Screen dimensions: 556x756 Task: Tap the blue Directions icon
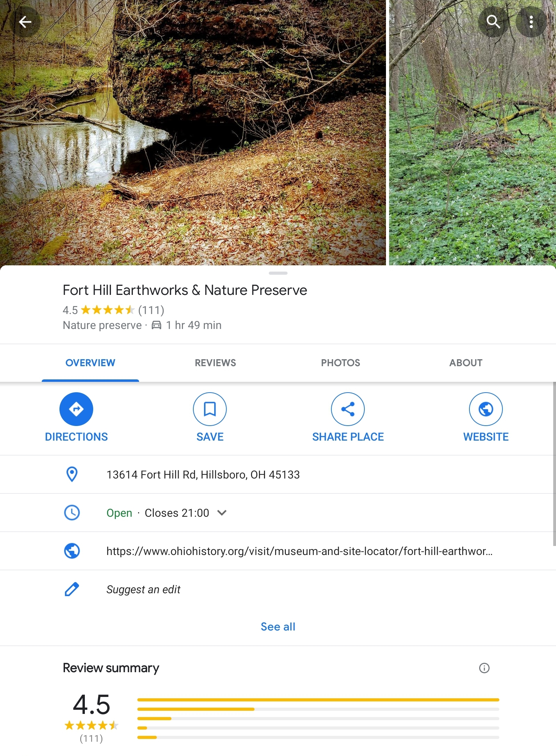76,409
